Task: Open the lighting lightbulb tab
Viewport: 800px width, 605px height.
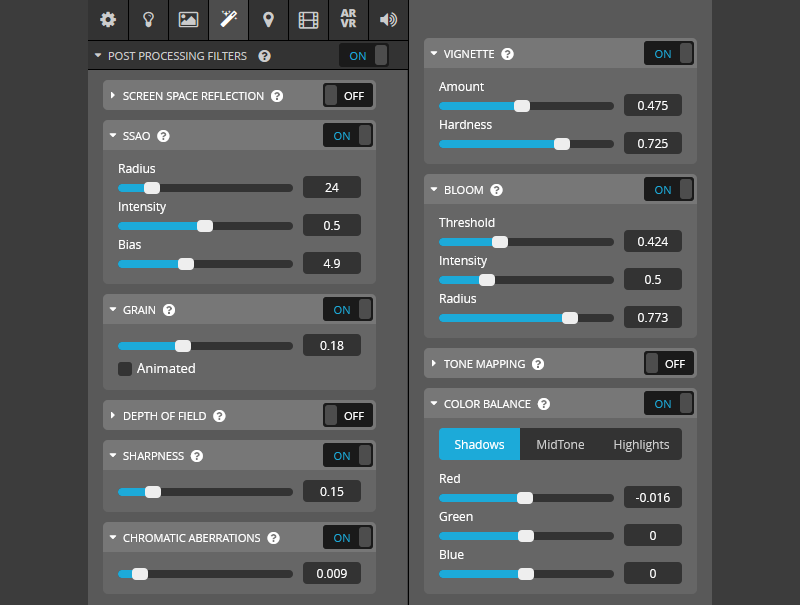Action: 148,19
